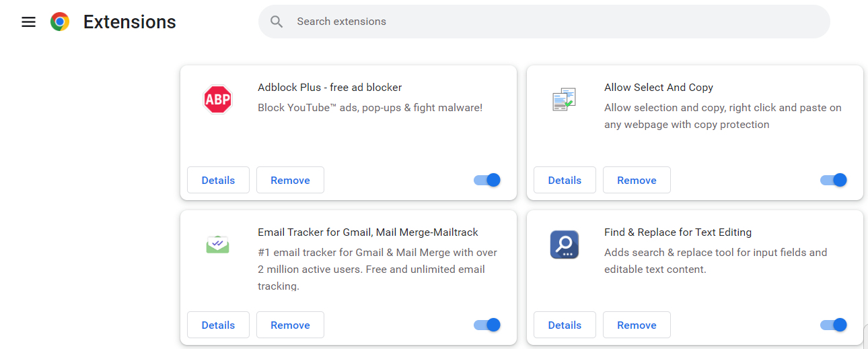Click the Chrome logo icon
The height and width of the screenshot is (349, 868).
[x=60, y=22]
